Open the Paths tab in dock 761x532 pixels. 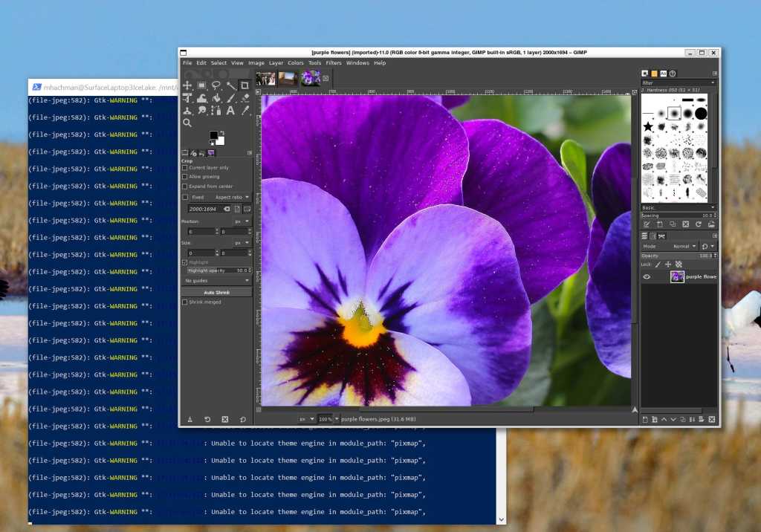(661, 236)
